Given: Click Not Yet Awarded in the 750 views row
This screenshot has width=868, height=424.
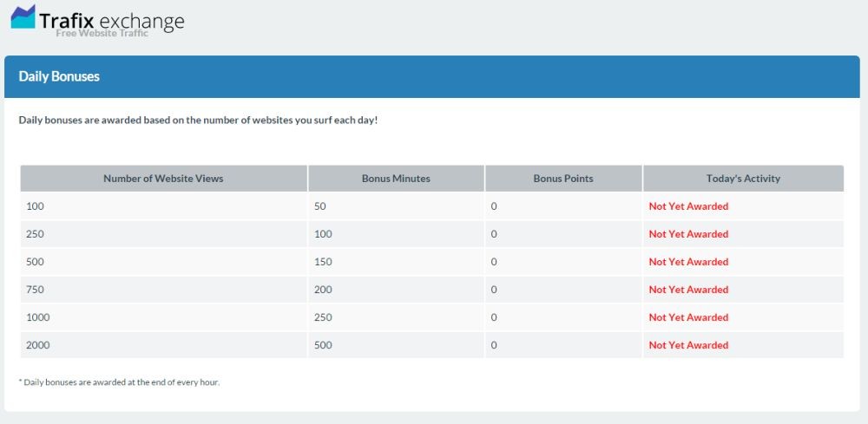Looking at the screenshot, I should (x=688, y=290).
